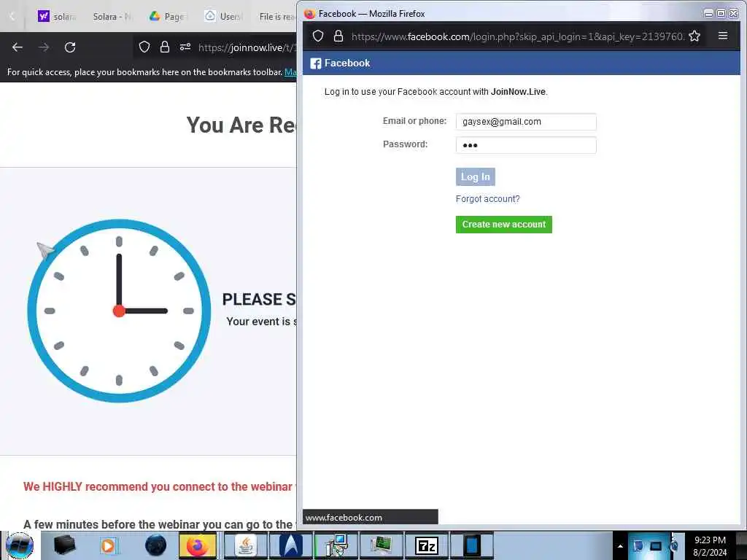The image size is (747, 560).
Task: Open the blue phone-shaped taskbar icon
Action: click(472, 545)
